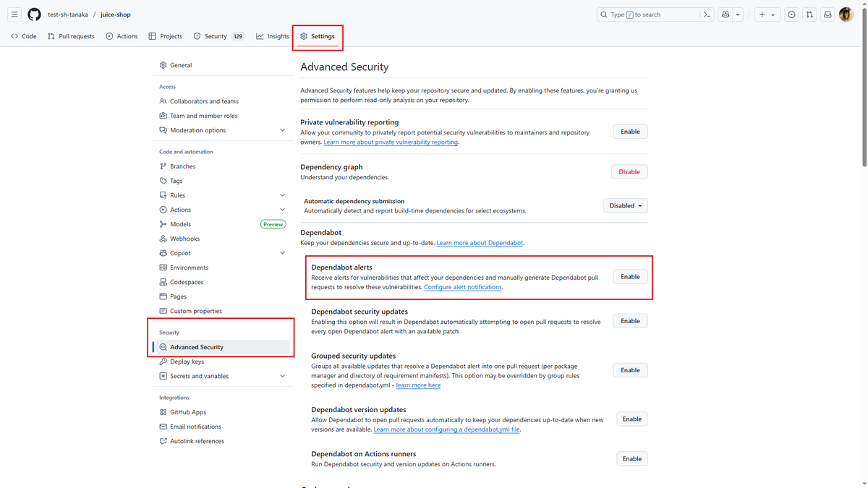
Task: Open link about private vulnerability reporting
Action: pos(391,142)
